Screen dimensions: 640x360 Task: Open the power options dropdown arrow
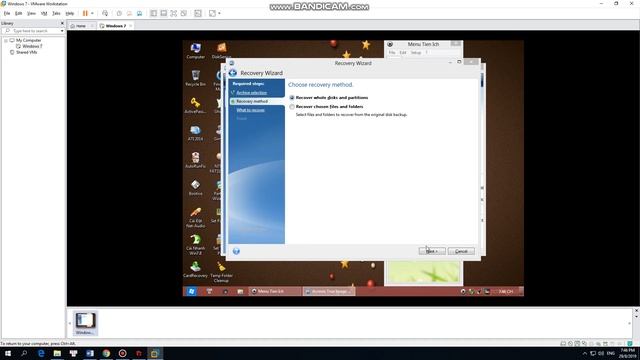[92, 13]
